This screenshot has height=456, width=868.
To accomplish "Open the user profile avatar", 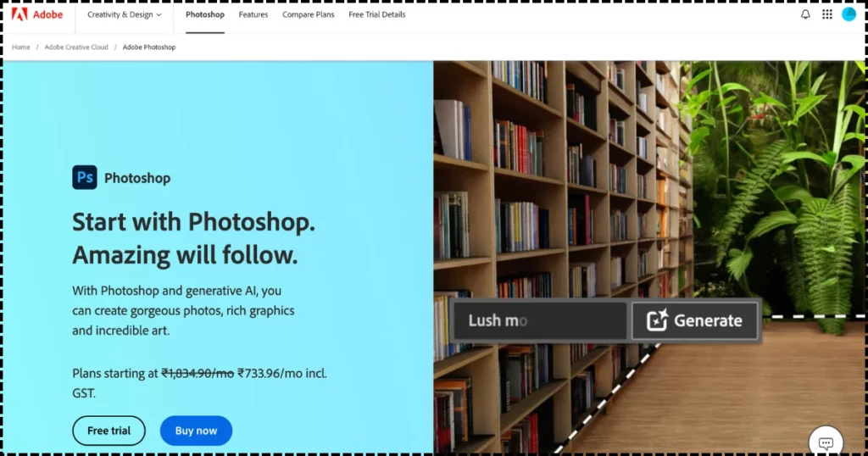I will point(849,14).
